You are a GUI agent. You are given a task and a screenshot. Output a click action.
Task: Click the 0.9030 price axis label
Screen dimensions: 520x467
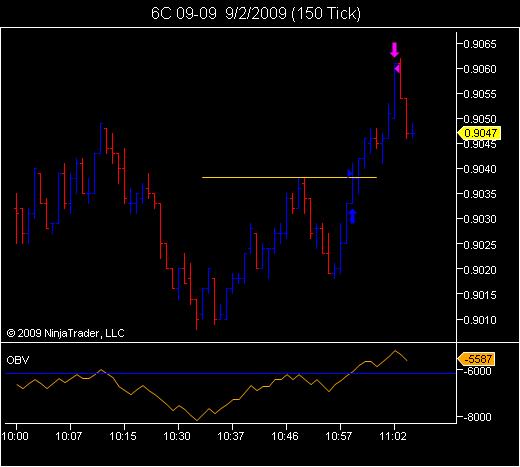(480, 219)
